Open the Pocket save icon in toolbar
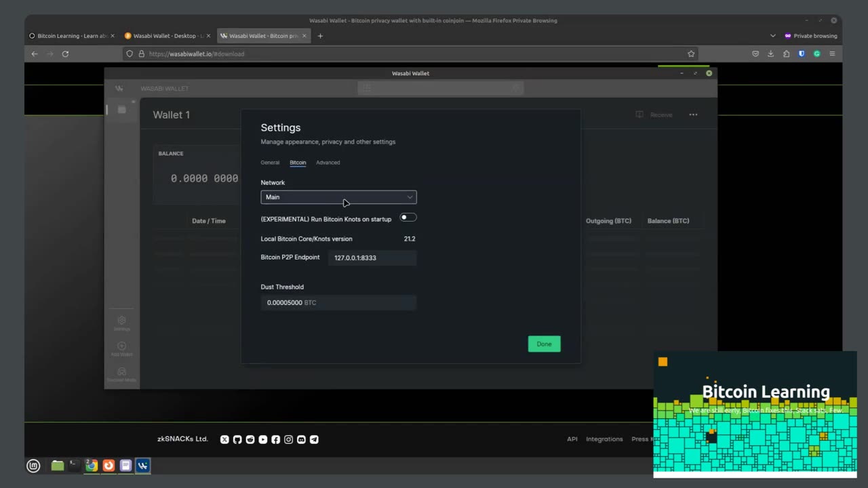This screenshot has height=488, width=868. pyautogui.click(x=755, y=54)
